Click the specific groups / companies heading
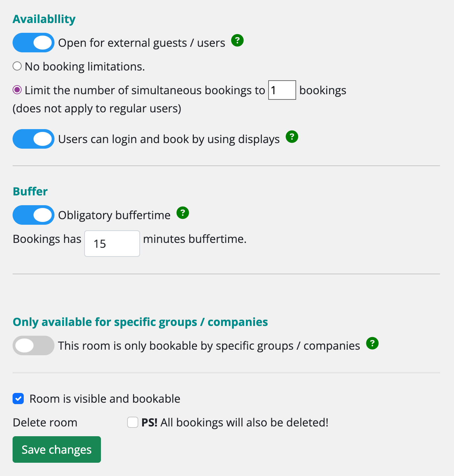Screen dimensions: 454x476 pos(140,322)
